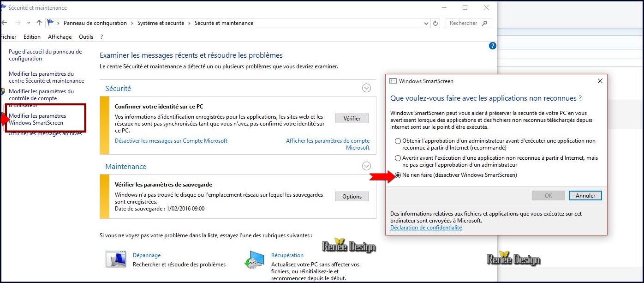Image resolution: width=644 pixels, height=283 pixels.
Task: Click the Windows SmartScreen title icon
Action: point(393,81)
